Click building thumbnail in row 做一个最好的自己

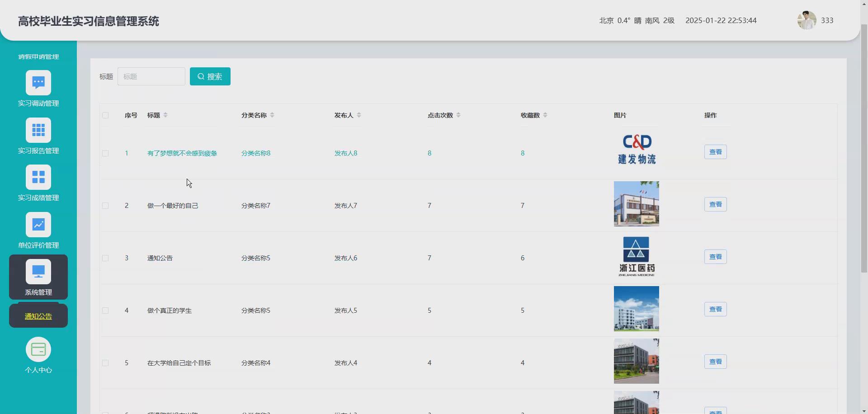(x=637, y=204)
